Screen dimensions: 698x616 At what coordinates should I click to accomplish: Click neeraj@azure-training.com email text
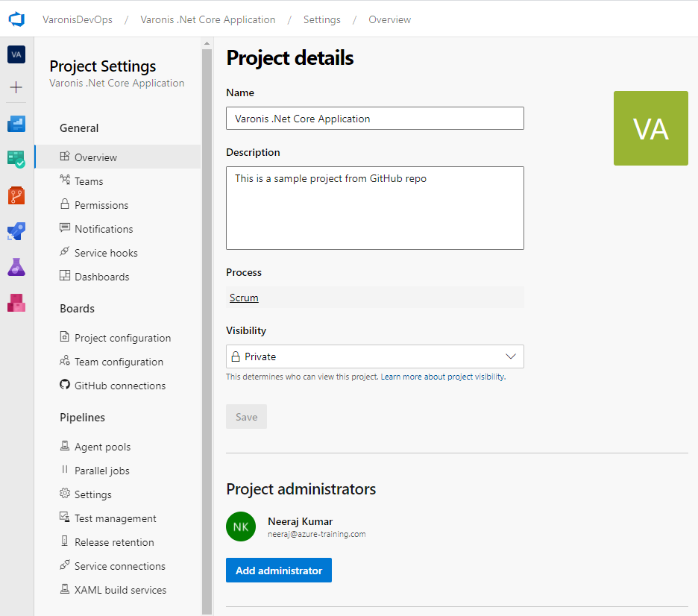pyautogui.click(x=316, y=534)
